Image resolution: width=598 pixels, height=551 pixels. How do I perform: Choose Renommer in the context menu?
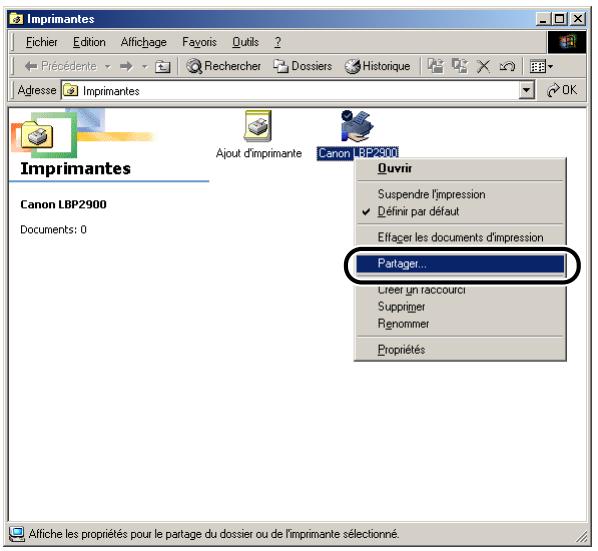pyautogui.click(x=460, y=324)
